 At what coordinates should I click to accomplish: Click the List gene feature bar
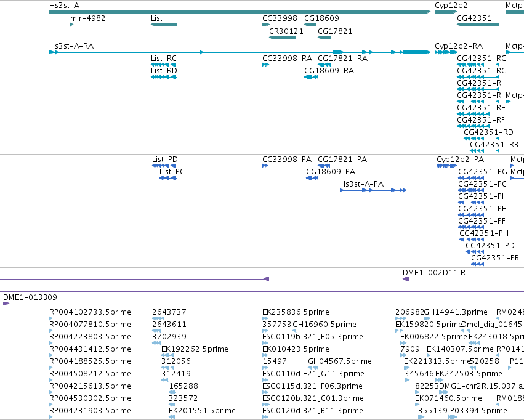click(x=164, y=25)
